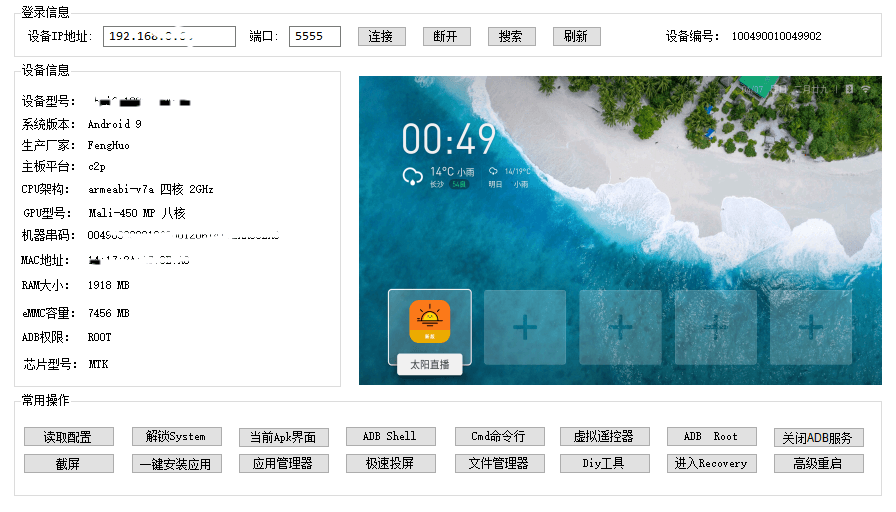Click the device IP address field

(169, 36)
